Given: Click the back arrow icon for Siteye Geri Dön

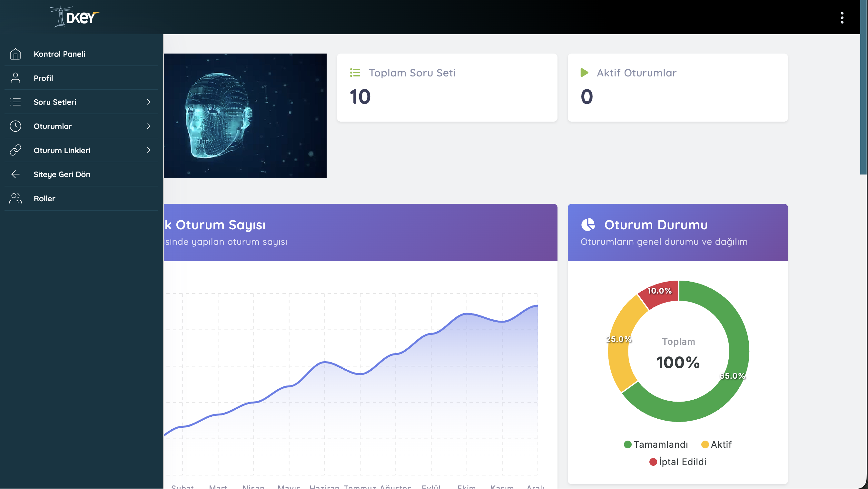Looking at the screenshot, I should (x=15, y=174).
